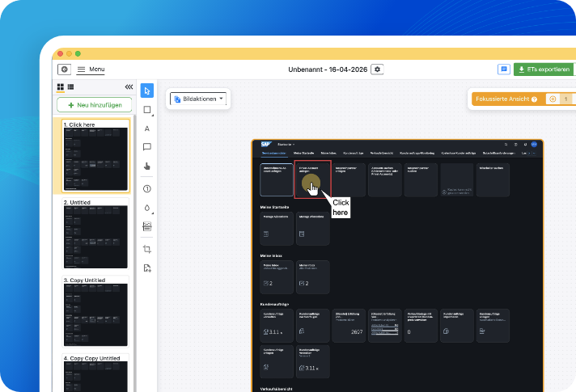Screen dimensions: 576x392
Task: Click the document title Unbenannt - 16-04-2026
Action: click(328, 70)
